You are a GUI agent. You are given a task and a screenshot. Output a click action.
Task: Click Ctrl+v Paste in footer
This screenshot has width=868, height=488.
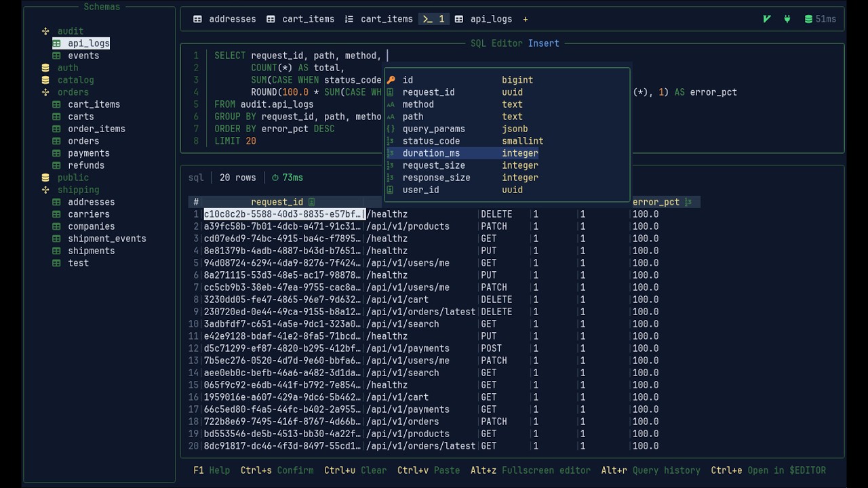click(x=429, y=470)
